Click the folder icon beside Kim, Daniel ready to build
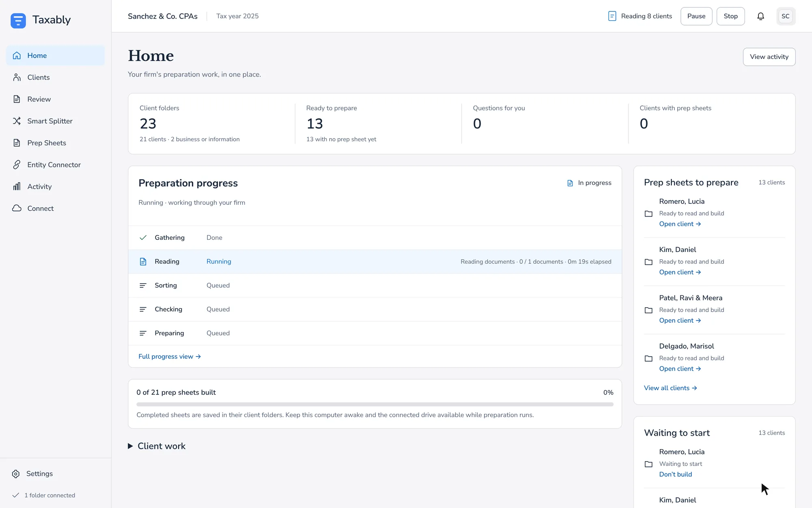This screenshot has width=812, height=508. pos(649,262)
